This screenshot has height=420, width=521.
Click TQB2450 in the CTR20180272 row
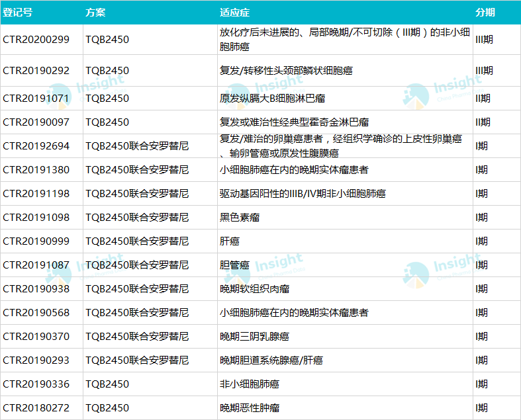click(x=107, y=407)
